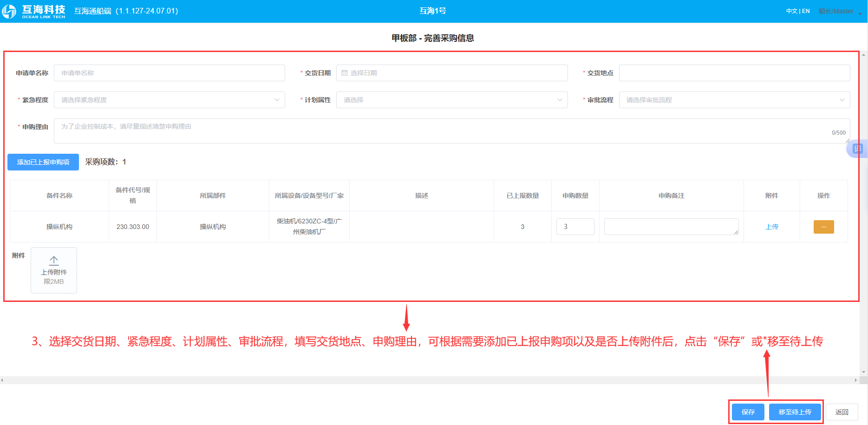Click the 申购数量 input showing 3

tap(575, 227)
